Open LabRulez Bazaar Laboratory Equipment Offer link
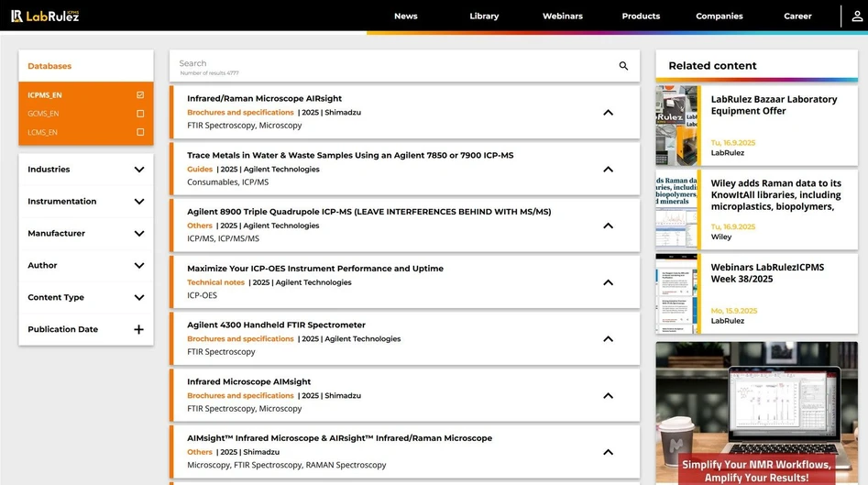Screen dimensions: 868x485 click(x=774, y=105)
